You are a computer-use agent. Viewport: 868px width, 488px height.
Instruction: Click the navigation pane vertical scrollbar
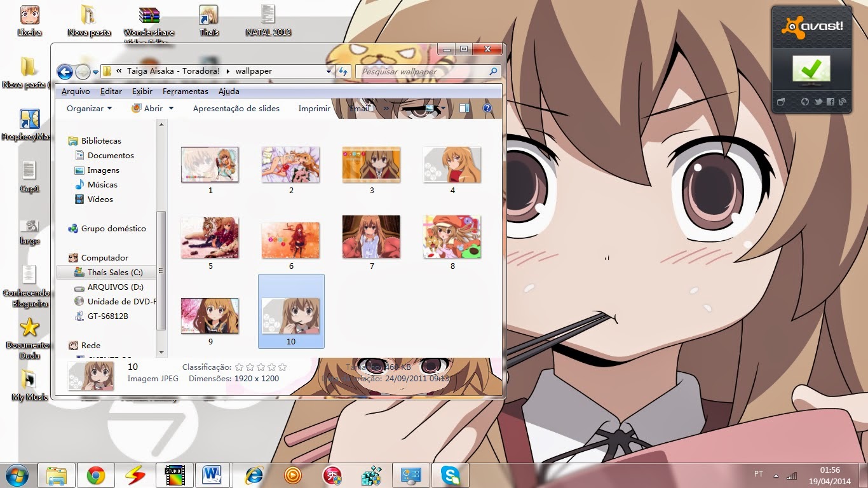161,271
